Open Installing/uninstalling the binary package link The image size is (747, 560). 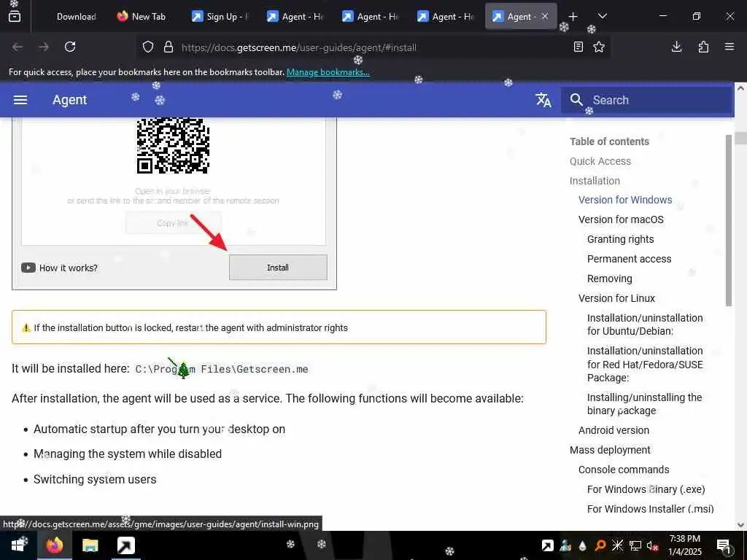click(x=644, y=404)
